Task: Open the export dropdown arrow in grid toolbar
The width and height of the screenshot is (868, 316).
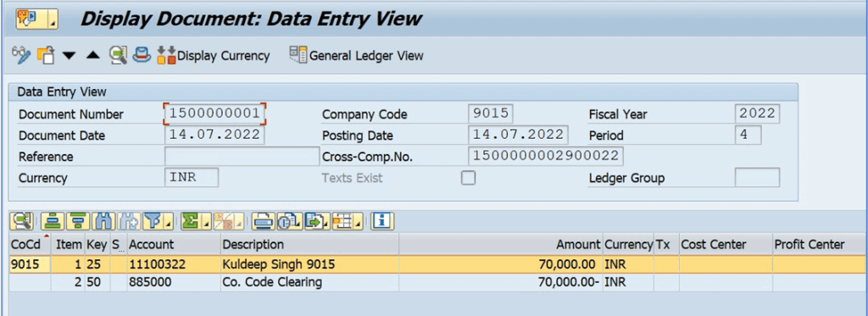Action: coord(326,224)
